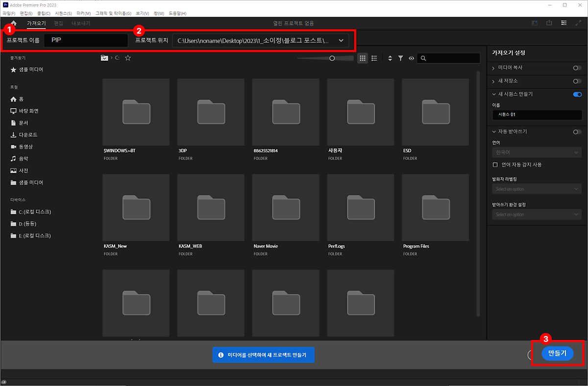Switch to list view of media browser
This screenshot has width=588, height=386.
tap(374, 58)
